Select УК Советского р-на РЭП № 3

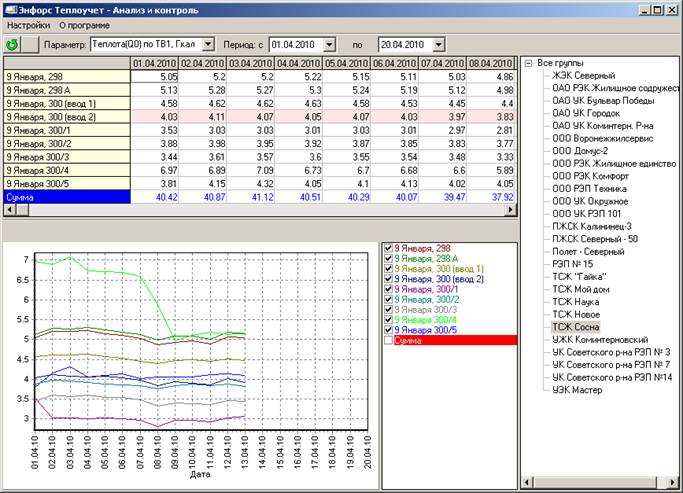[x=611, y=352]
